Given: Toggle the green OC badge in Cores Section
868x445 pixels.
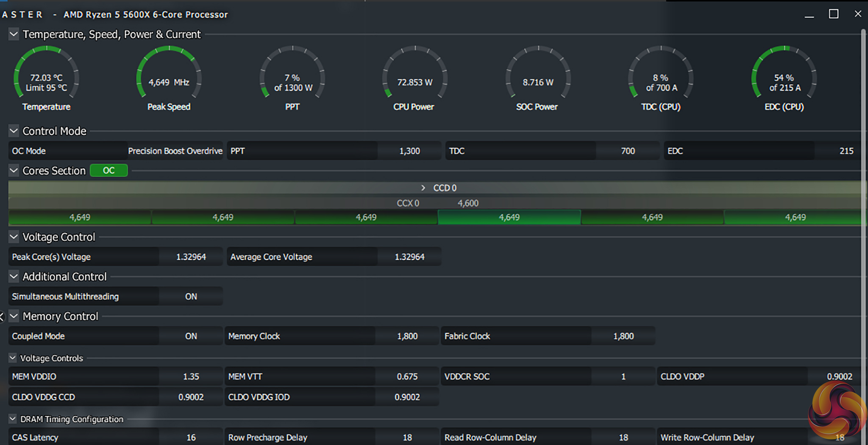Looking at the screenshot, I should (x=108, y=171).
